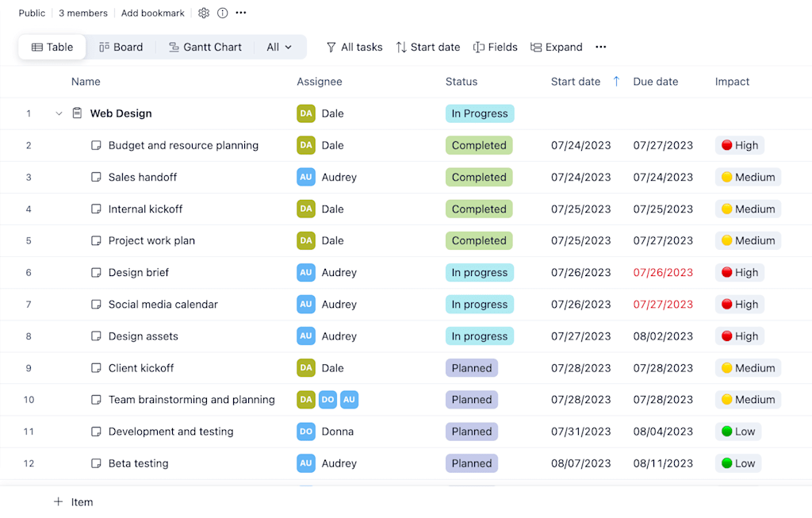The height and width of the screenshot is (518, 812).
Task: Click the sort arrows icon
Action: [x=401, y=47]
